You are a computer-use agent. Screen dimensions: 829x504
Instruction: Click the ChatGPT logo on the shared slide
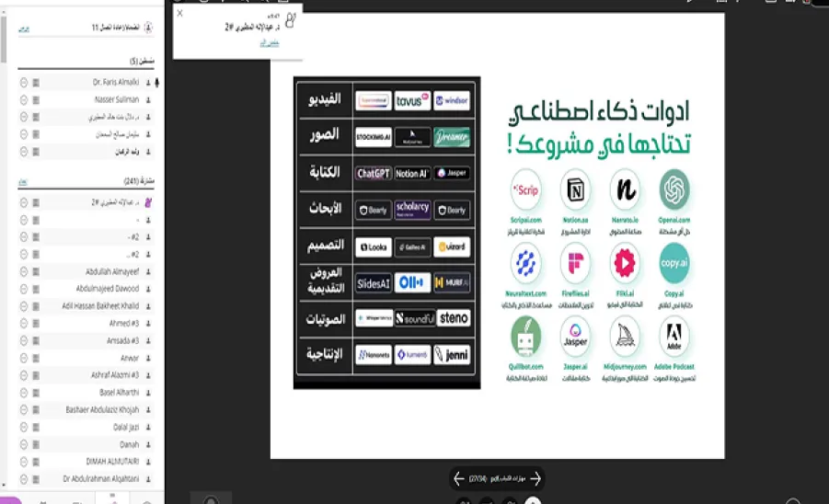point(374,173)
